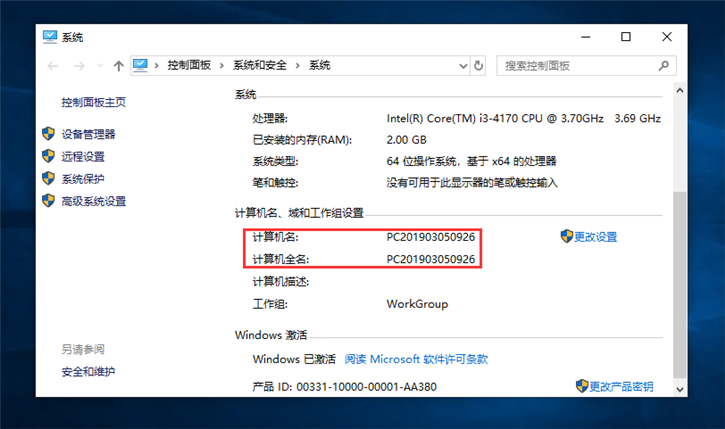Image resolution: width=725 pixels, height=429 pixels.
Task: Expand the chevron after 控制面板 in breadcrumb
Action: pyautogui.click(x=222, y=65)
